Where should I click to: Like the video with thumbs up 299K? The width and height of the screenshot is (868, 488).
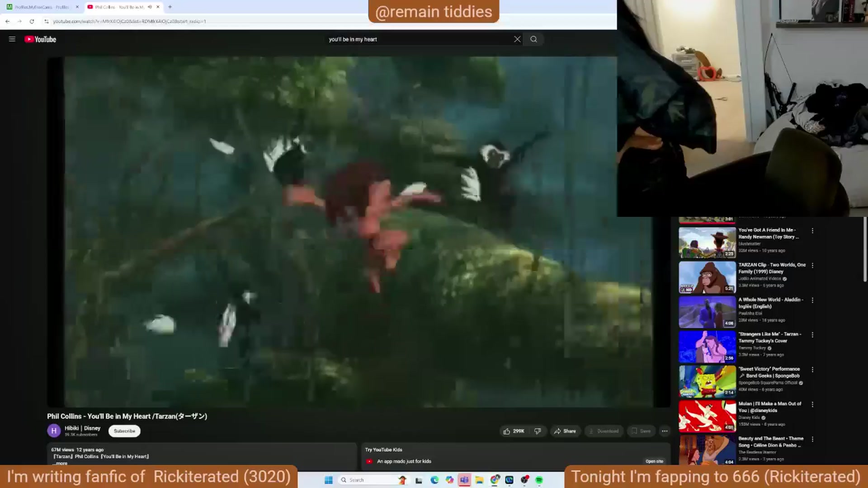(x=514, y=431)
